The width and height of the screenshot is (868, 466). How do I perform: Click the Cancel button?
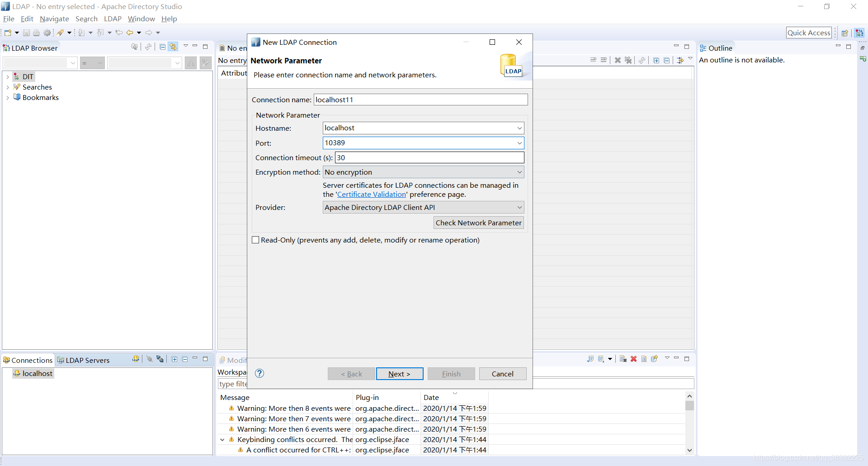coord(503,374)
